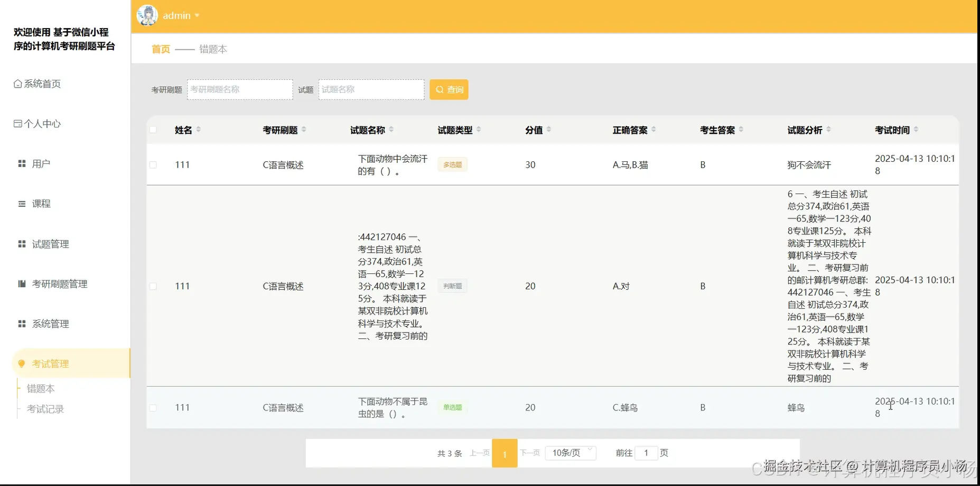
Task: Go to next page with 下一页
Action: coord(530,452)
